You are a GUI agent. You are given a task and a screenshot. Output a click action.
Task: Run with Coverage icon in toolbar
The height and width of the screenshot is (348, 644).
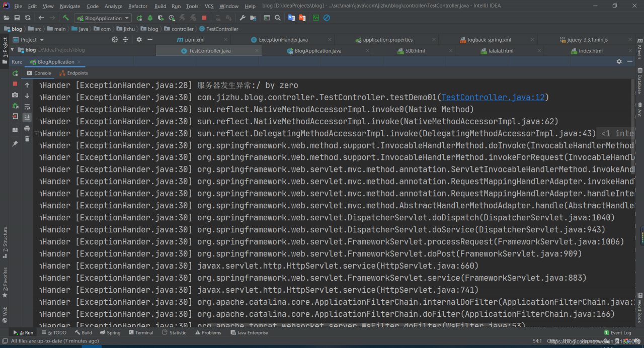pos(161,18)
